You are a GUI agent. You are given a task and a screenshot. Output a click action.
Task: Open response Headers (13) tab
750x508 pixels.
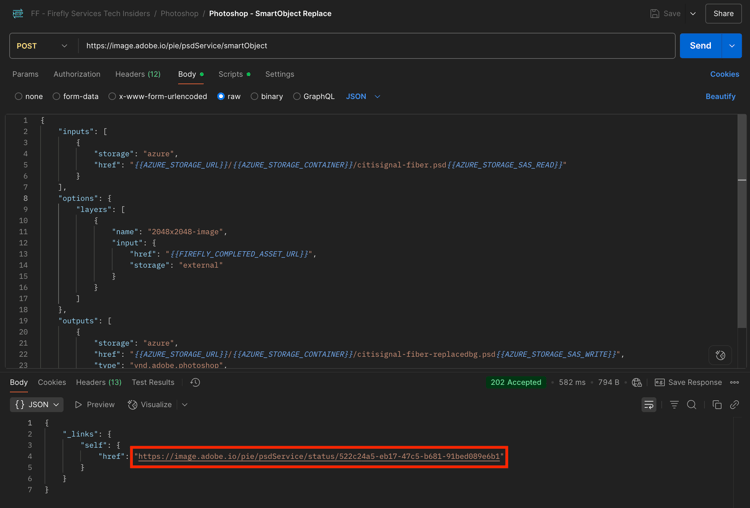[99, 382]
